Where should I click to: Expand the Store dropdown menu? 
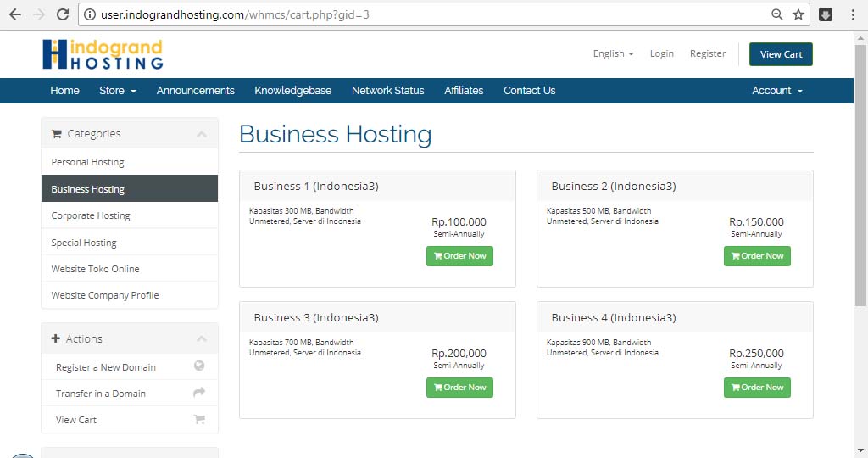pyautogui.click(x=117, y=91)
